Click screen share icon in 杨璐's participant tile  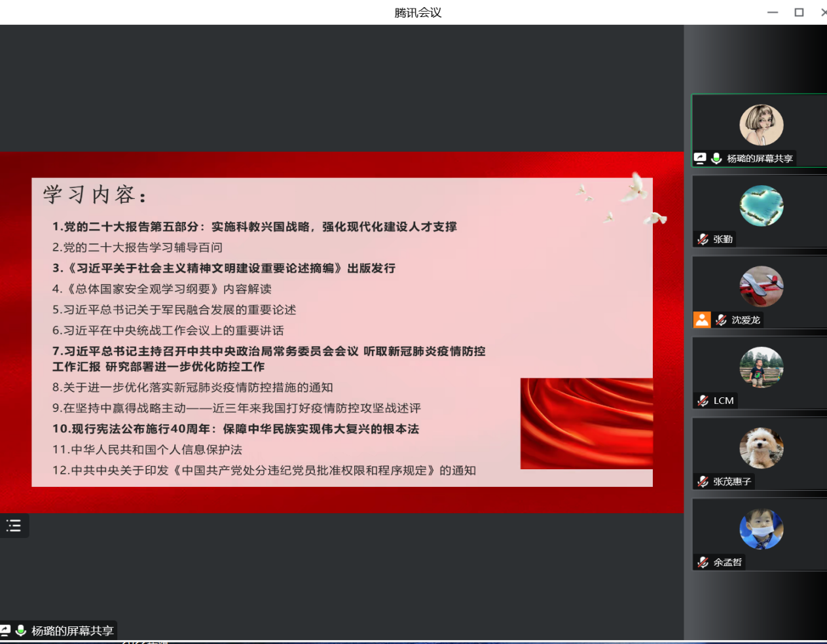700,158
